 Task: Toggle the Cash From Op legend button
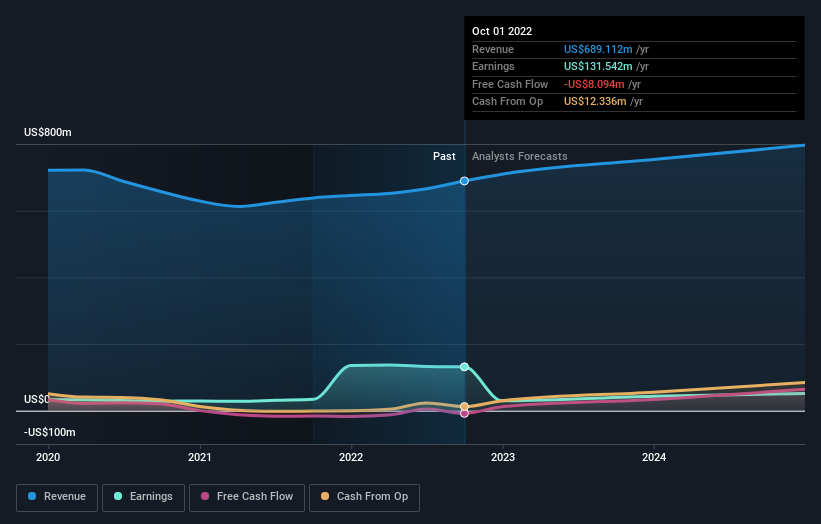[x=364, y=497]
